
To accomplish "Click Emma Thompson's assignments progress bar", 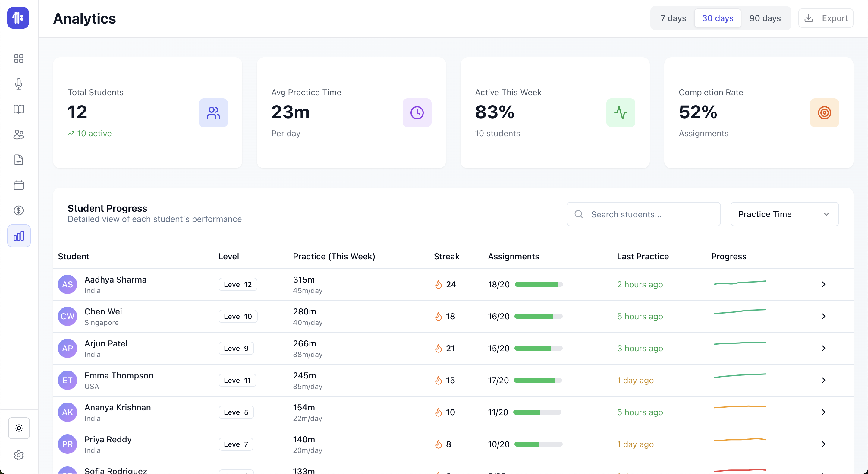I will [539, 380].
